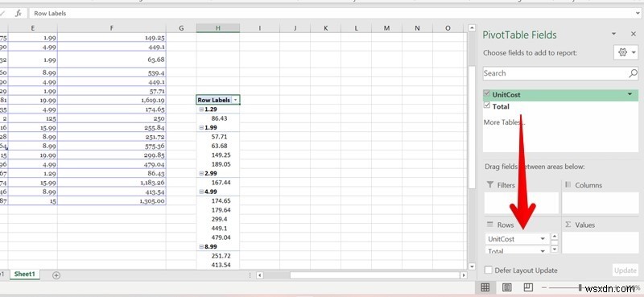Screen dimensions: 644x297
Task: Select cell with 1,183.26 in column F
Action: pyautogui.click(x=112, y=183)
